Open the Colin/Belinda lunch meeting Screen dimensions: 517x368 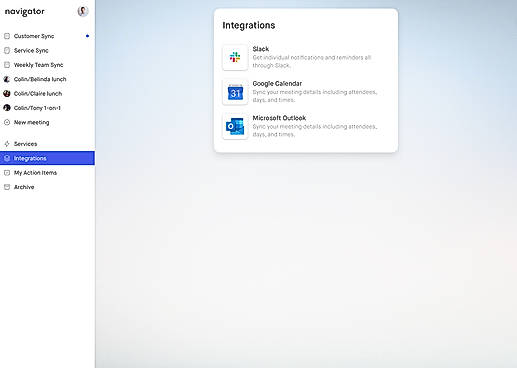[47, 79]
